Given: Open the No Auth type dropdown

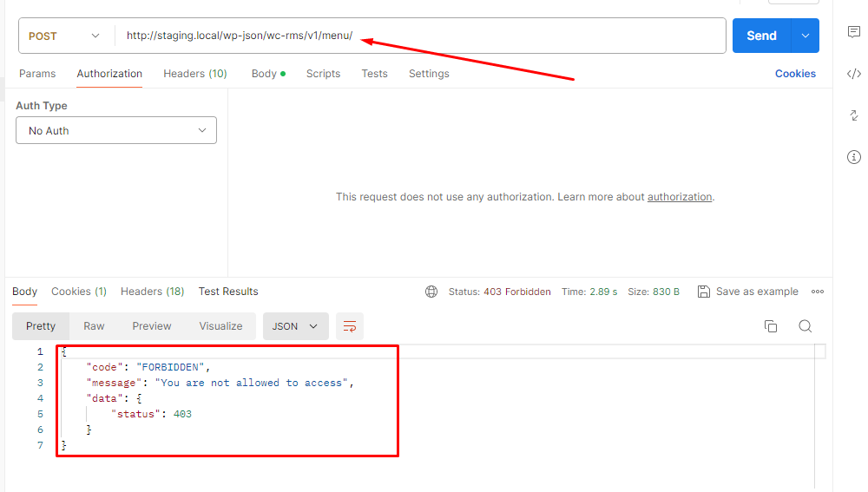Looking at the screenshot, I should (116, 131).
